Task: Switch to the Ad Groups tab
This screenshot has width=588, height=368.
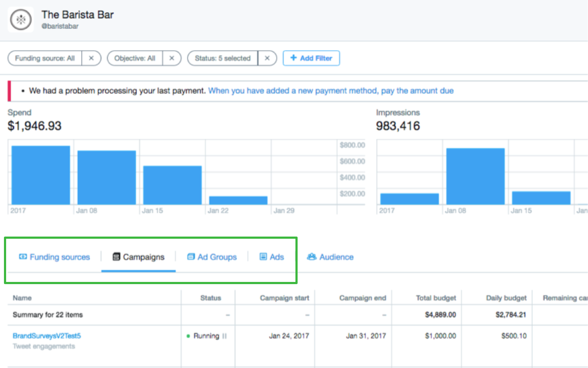Action: point(212,257)
